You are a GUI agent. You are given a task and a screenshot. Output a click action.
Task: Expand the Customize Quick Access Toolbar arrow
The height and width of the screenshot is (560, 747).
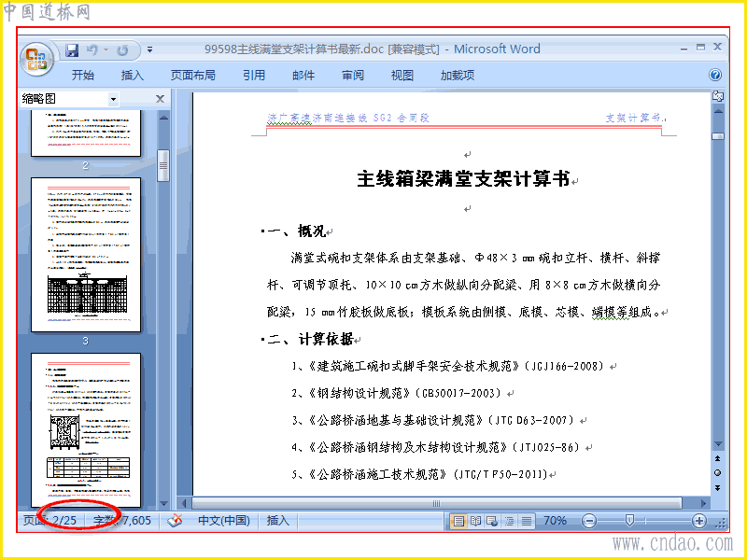tap(149, 49)
